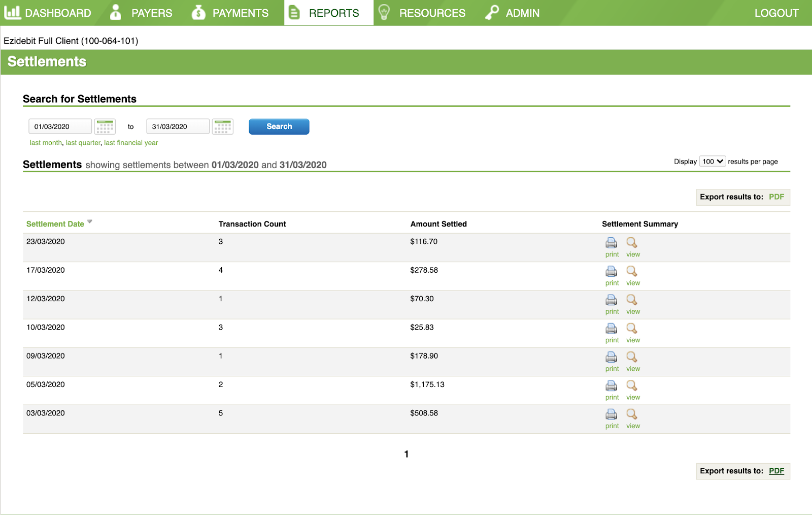This screenshot has height=515, width=812.
Task: View the 10/03/2020 settlement summary
Action: (x=632, y=329)
